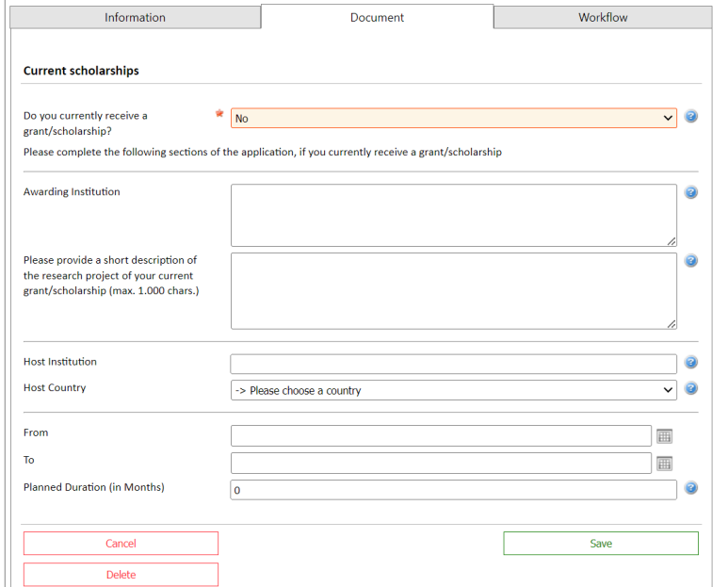Select the Document tab
The height and width of the screenshot is (587, 728).
(377, 17)
